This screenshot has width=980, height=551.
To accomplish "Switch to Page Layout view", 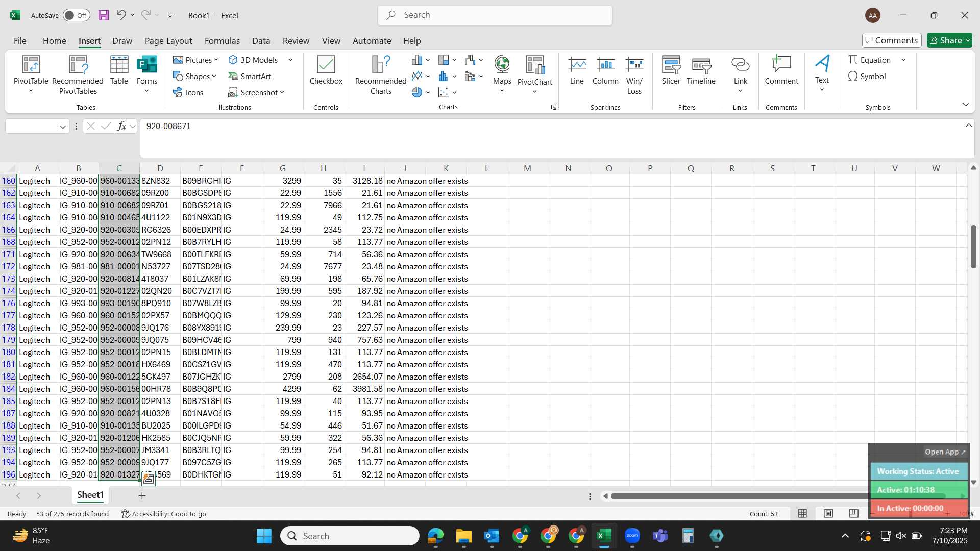I will click(828, 514).
